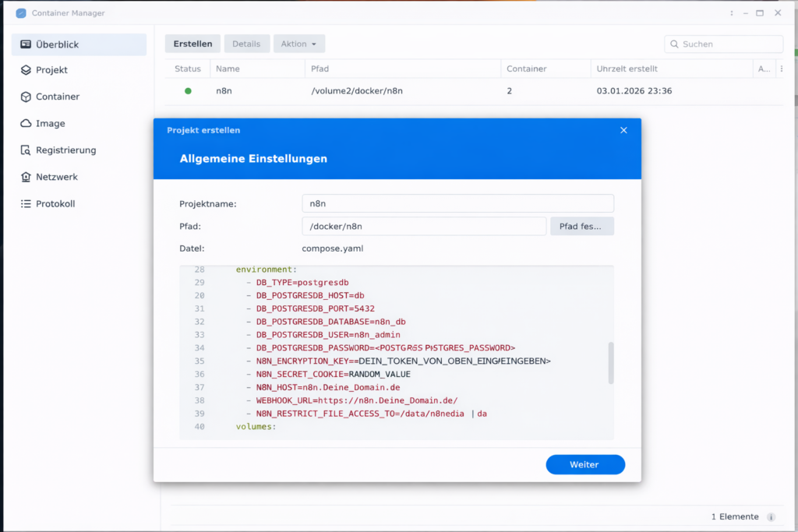Image resolution: width=798 pixels, height=532 pixels.
Task: Click the Registrierung icon in sidebar
Action: click(26, 150)
